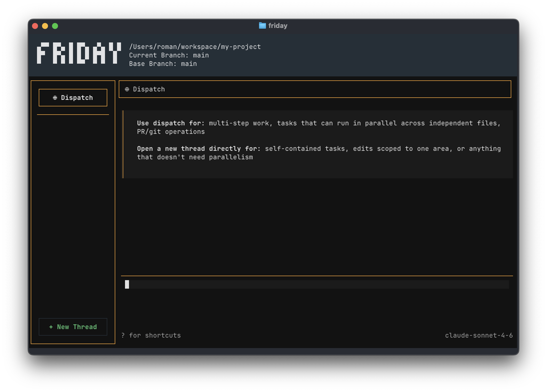Click the 'Open a new thread directly for' tip
547x392 pixels.
click(x=199, y=149)
